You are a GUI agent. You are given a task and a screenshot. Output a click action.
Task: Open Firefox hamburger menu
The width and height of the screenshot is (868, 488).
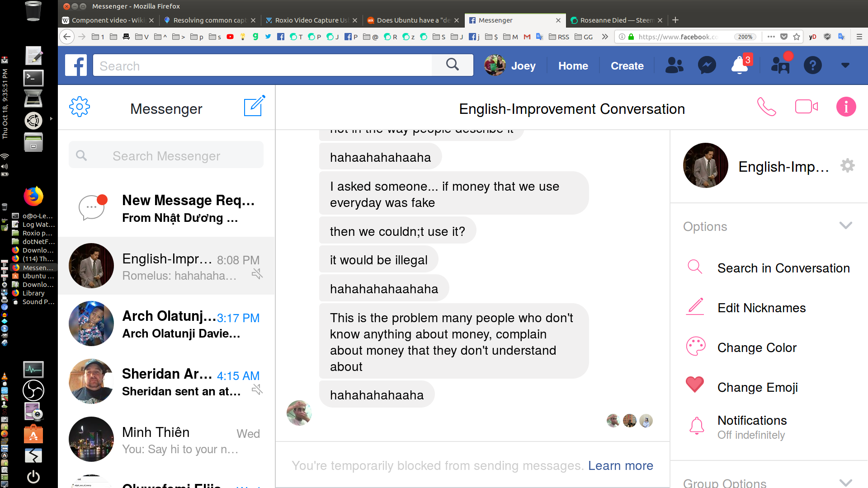coord(859,37)
